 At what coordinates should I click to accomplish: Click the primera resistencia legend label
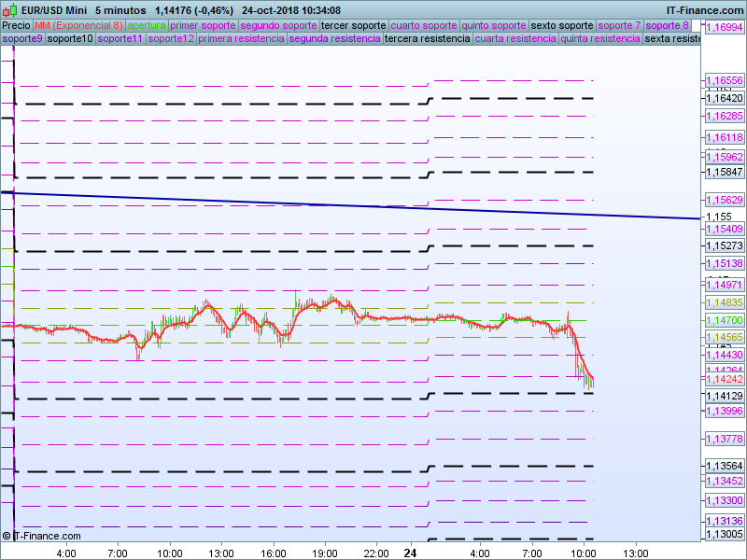241,39
